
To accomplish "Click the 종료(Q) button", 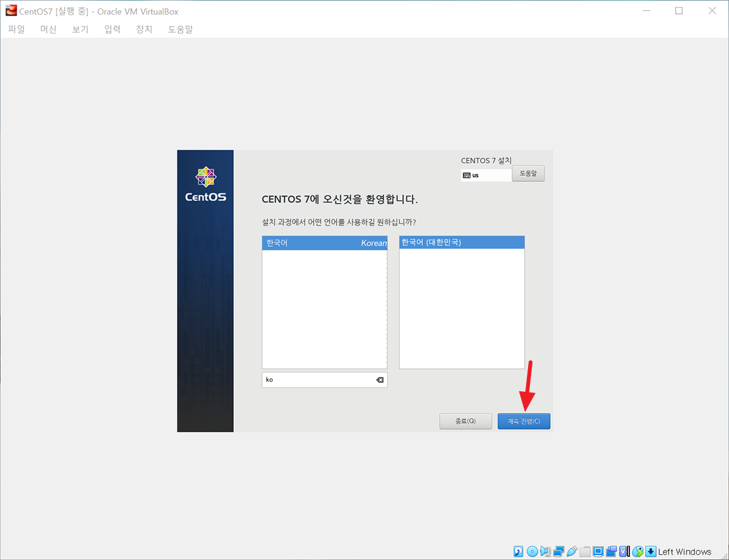I will coord(465,421).
